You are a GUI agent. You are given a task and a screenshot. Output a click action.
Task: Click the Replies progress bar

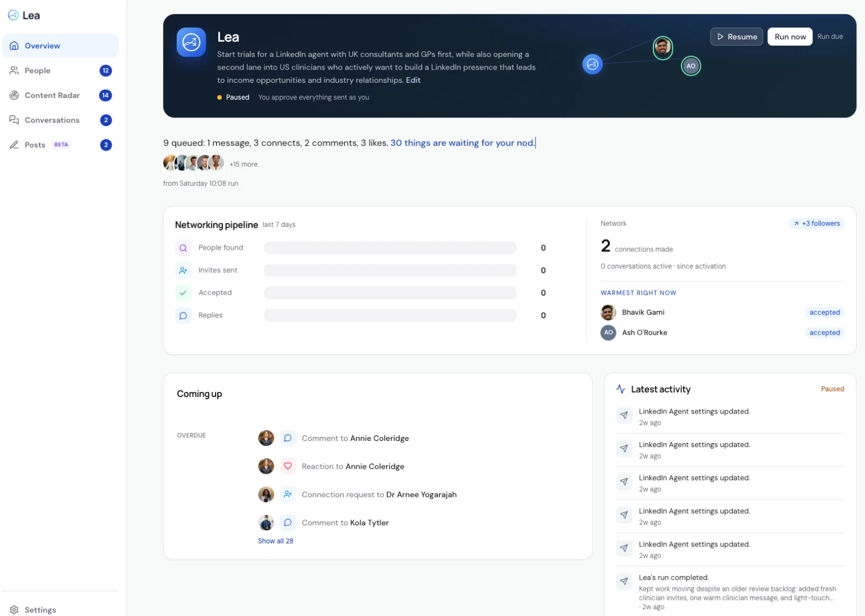(390, 315)
